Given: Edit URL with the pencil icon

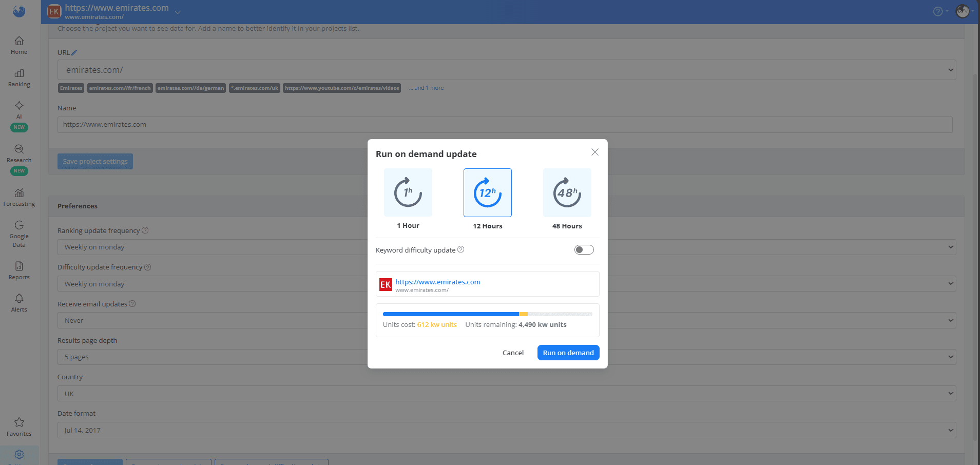Looking at the screenshot, I should point(74,52).
